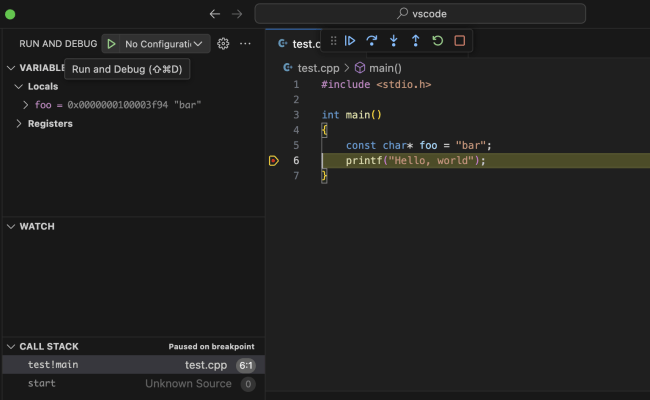Image resolution: width=650 pixels, height=400 pixels.
Task: Click the int main() line
Action: point(352,115)
